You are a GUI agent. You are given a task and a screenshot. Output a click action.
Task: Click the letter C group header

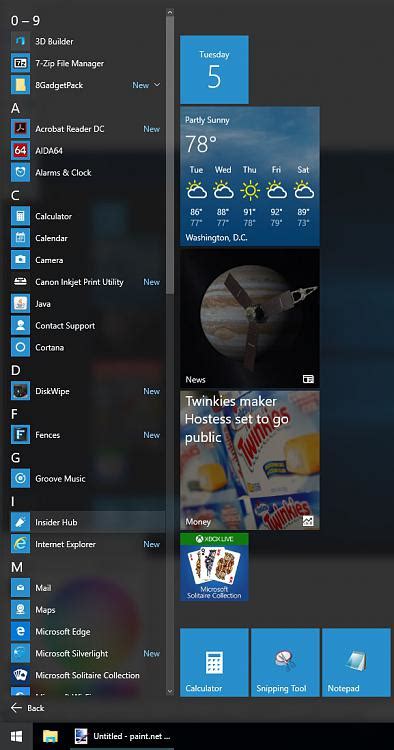[x=15, y=196]
